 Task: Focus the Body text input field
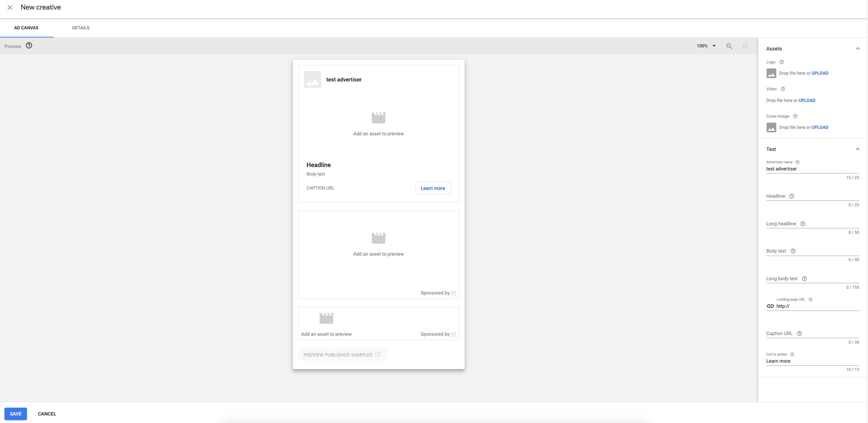click(x=812, y=251)
